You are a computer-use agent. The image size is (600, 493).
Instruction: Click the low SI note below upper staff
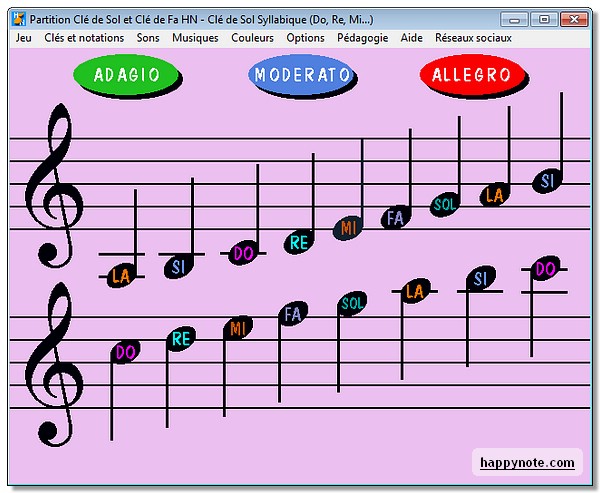179,266
